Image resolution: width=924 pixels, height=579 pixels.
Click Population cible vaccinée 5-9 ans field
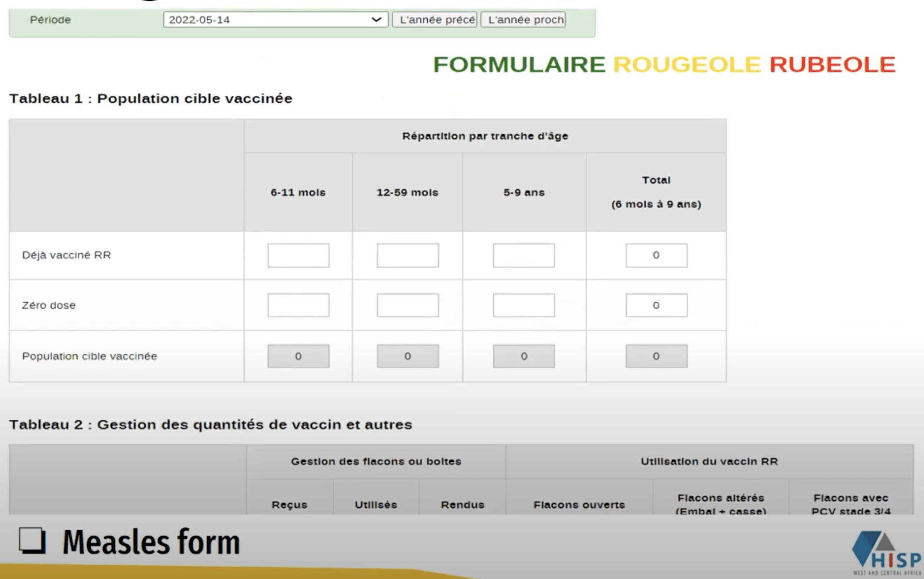click(x=524, y=356)
